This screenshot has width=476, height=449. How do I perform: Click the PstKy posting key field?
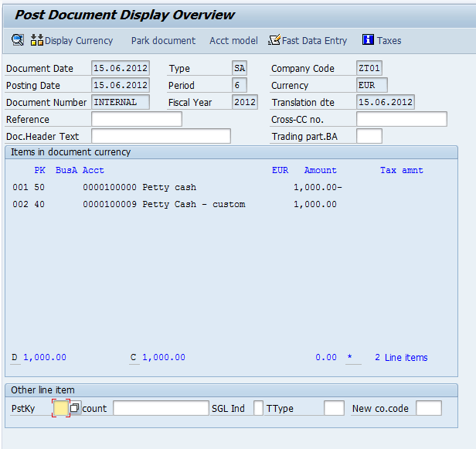[60, 408]
